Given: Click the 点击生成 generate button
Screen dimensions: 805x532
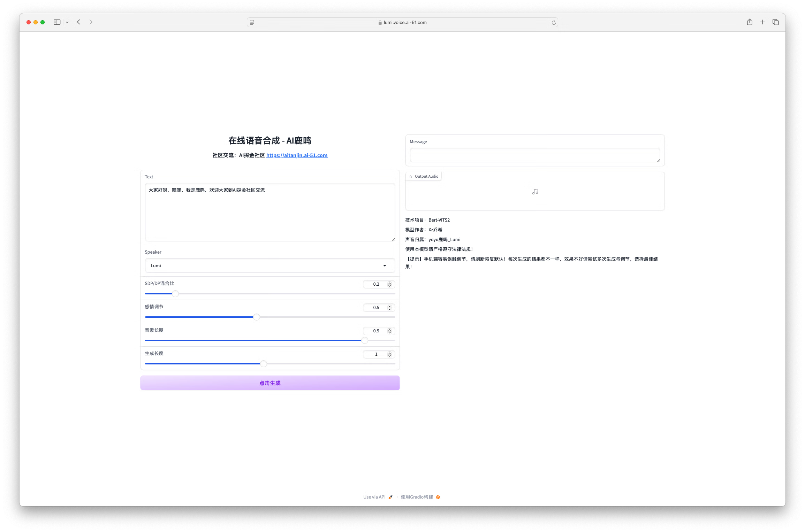Looking at the screenshot, I should pyautogui.click(x=270, y=383).
